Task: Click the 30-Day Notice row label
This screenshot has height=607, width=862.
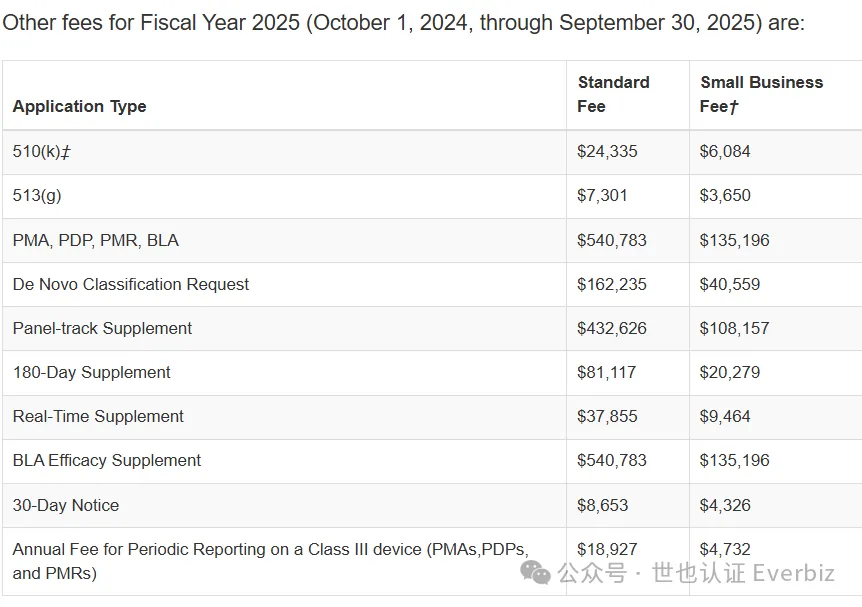Action: 65,505
